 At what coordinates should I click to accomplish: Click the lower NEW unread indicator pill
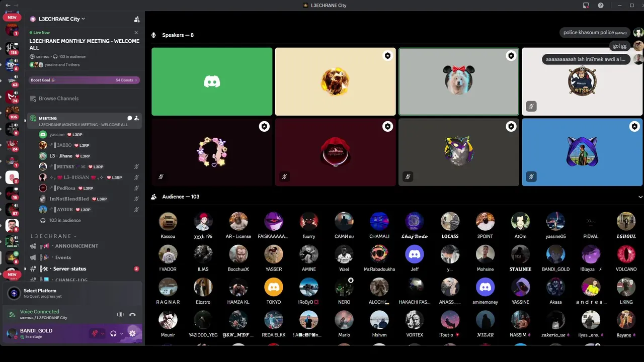click(12, 275)
